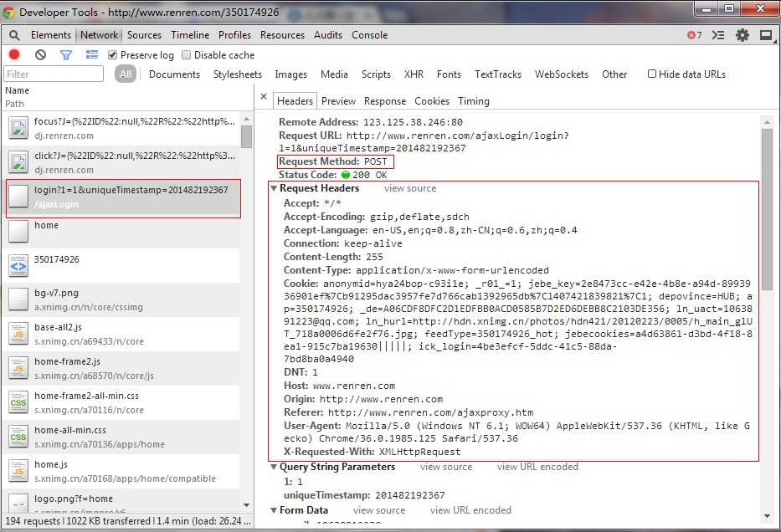Click the CSS icon of home-all-min.css

18,437
